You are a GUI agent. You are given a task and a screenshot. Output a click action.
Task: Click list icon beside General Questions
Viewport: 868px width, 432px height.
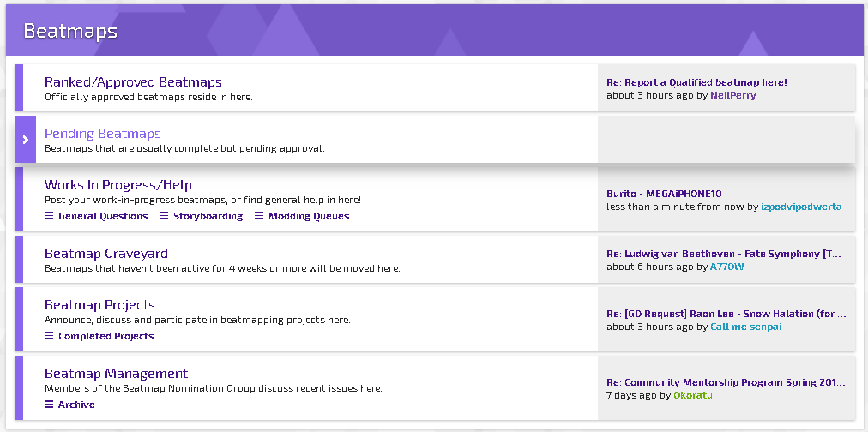49,216
